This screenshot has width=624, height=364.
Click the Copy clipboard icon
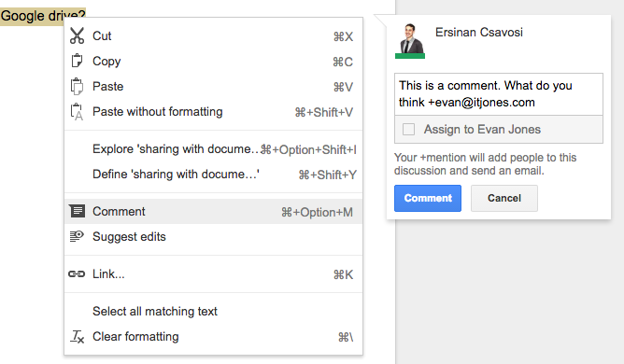tap(77, 61)
